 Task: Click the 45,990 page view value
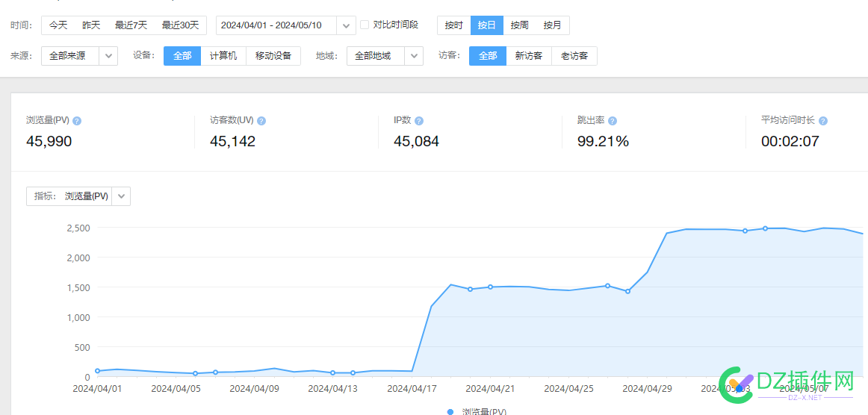[49, 142]
